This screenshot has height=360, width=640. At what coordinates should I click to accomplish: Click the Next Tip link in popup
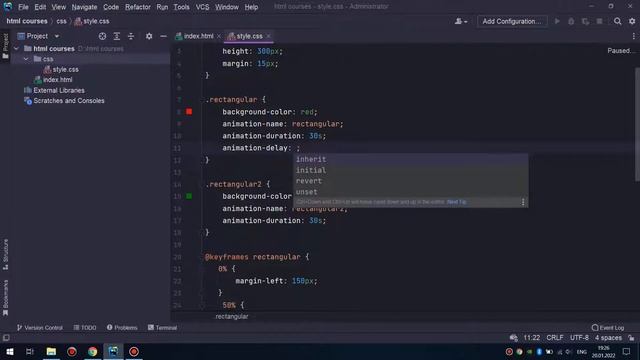click(456, 202)
